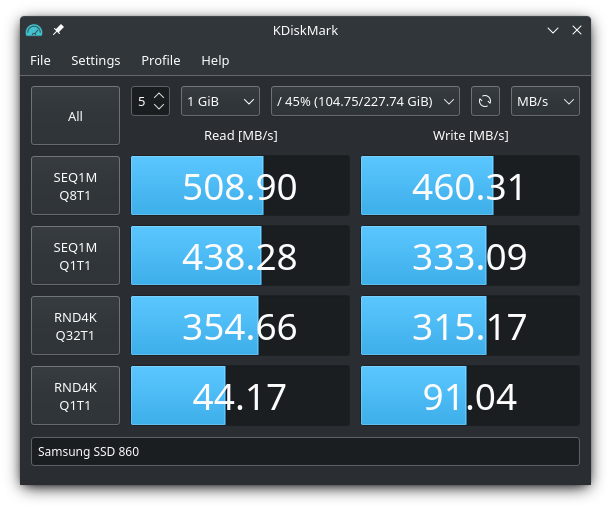Increase the test count with up arrow
The image size is (611, 509).
point(159,95)
